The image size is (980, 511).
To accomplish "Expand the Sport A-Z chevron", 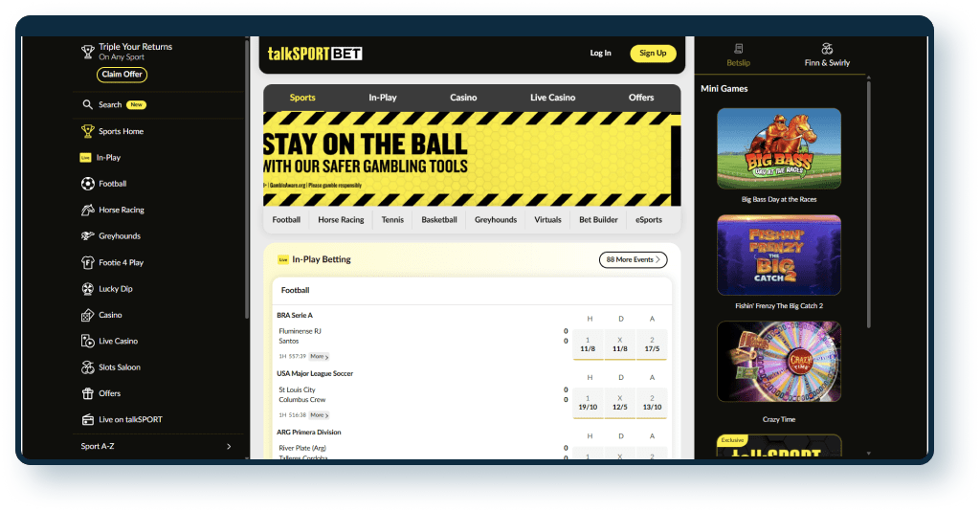I will [229, 446].
